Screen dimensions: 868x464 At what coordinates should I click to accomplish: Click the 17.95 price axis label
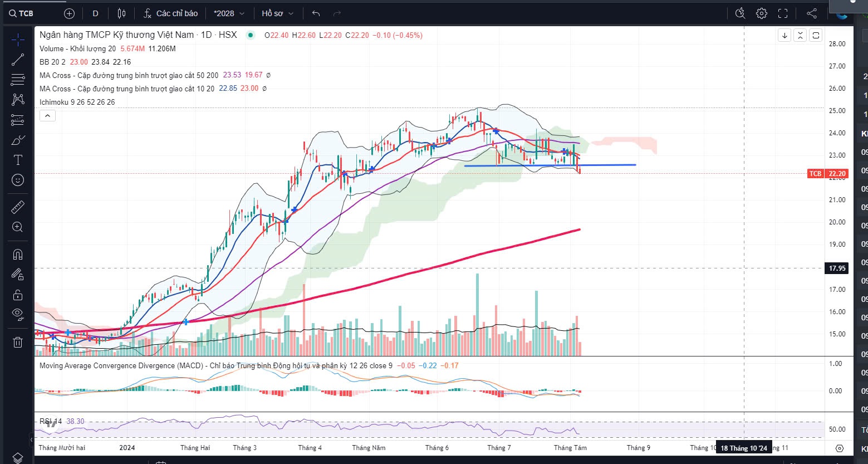837,268
